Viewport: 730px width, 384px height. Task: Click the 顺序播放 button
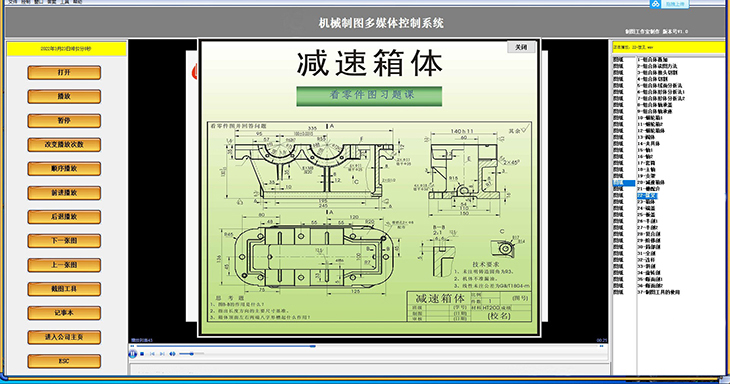[x=64, y=169]
